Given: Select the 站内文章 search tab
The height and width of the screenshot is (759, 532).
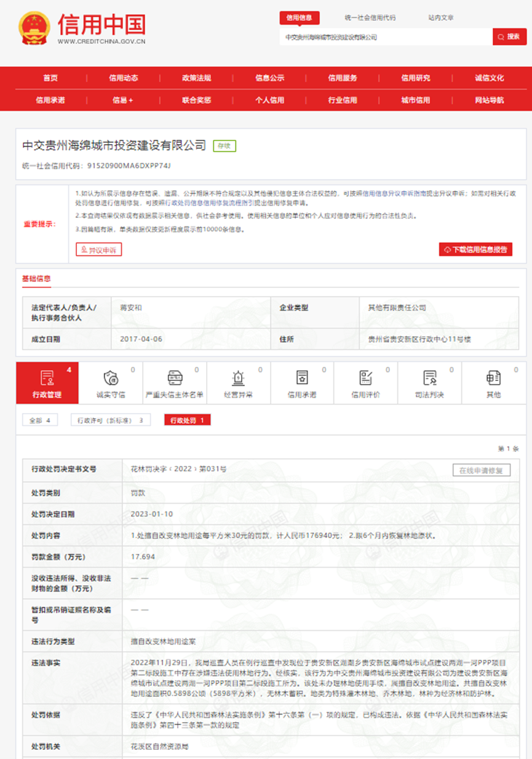Looking at the screenshot, I should click(441, 18).
